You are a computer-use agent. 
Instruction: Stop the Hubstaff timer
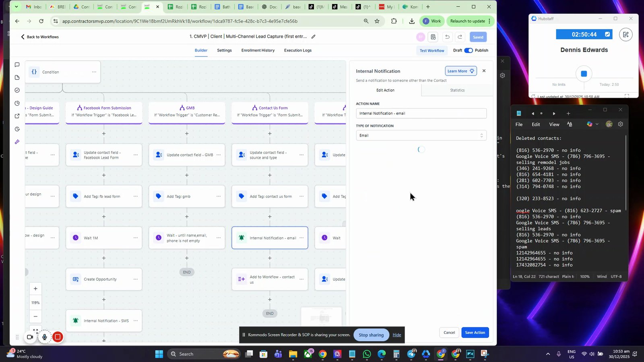[x=584, y=74]
